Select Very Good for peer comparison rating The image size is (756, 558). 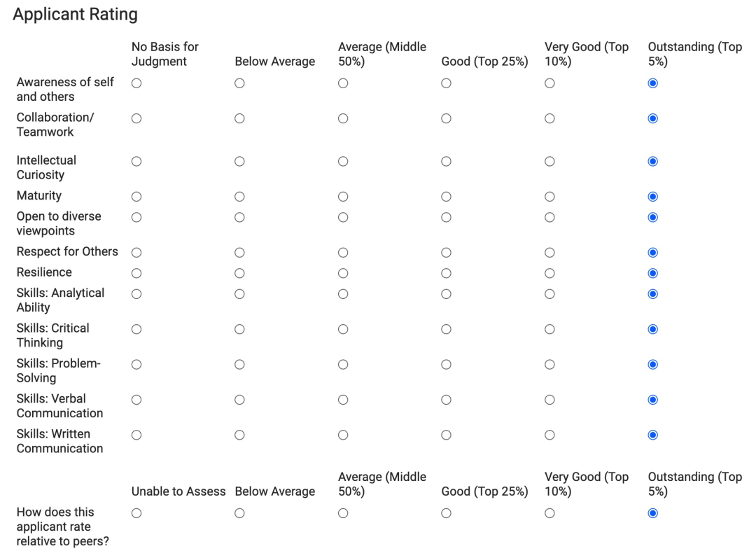[549, 513]
